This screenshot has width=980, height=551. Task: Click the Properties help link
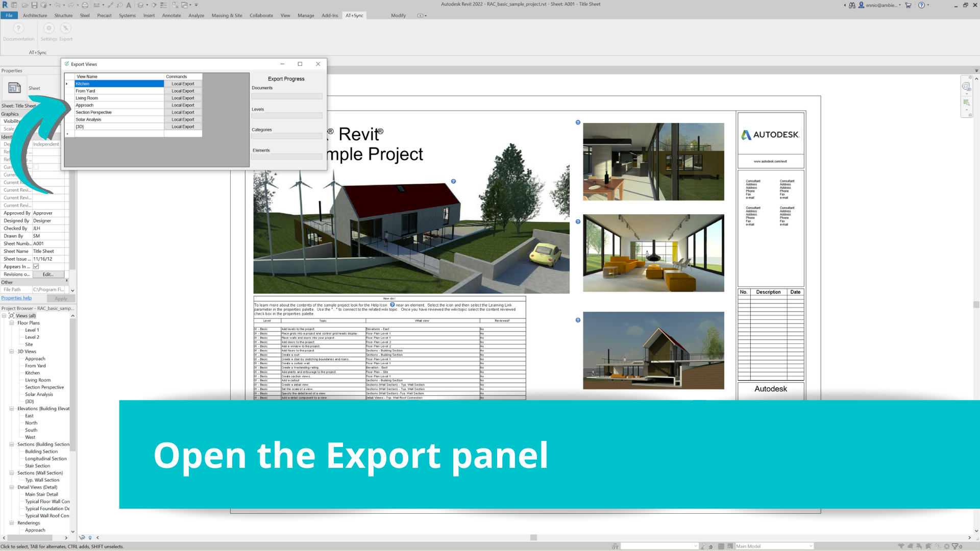coord(16,298)
